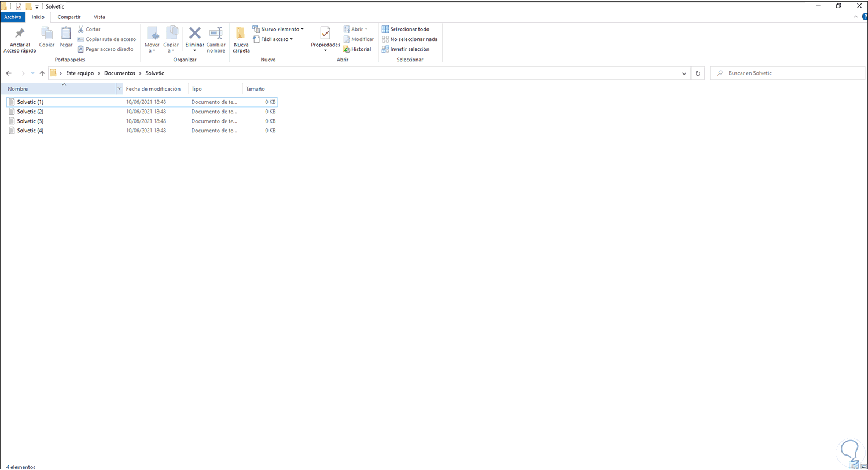Image resolution: width=868 pixels, height=470 pixels.
Task: Click Invertir selección
Action: tap(406, 49)
